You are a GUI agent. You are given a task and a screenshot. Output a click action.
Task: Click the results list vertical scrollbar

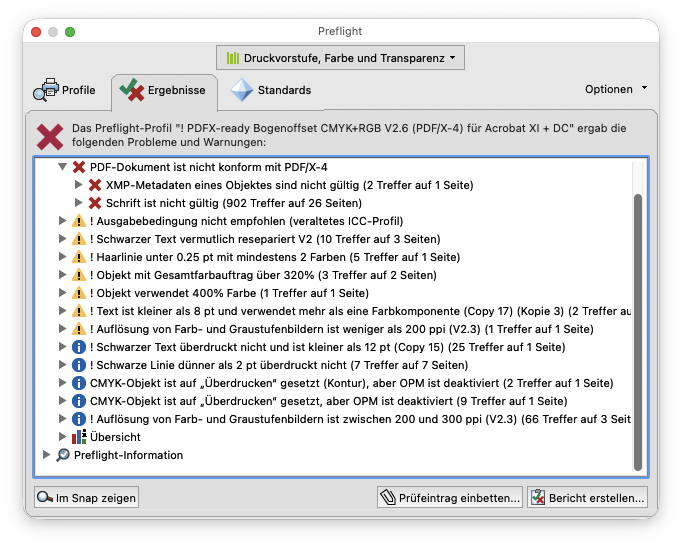638,332
